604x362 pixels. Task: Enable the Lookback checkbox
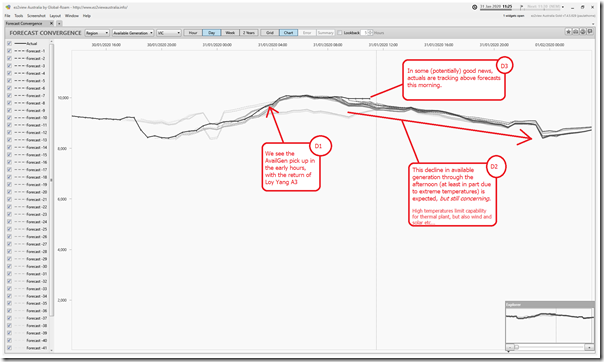(x=340, y=33)
